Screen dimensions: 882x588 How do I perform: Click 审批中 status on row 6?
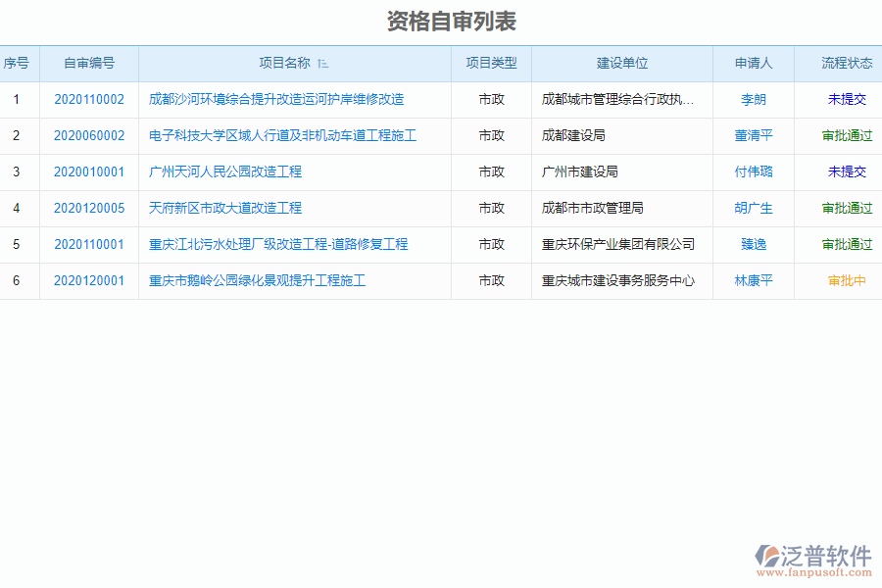tap(846, 280)
